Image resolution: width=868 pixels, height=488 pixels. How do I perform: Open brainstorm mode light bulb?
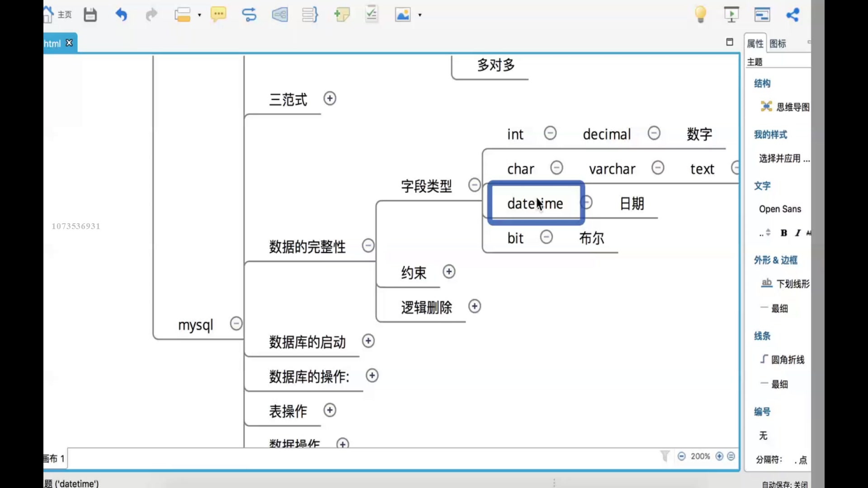700,14
